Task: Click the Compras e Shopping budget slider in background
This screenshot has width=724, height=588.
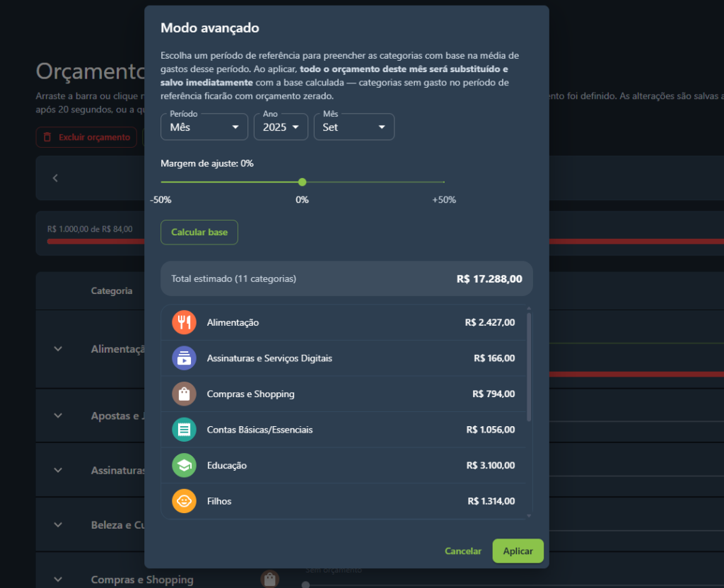Action: click(305, 584)
